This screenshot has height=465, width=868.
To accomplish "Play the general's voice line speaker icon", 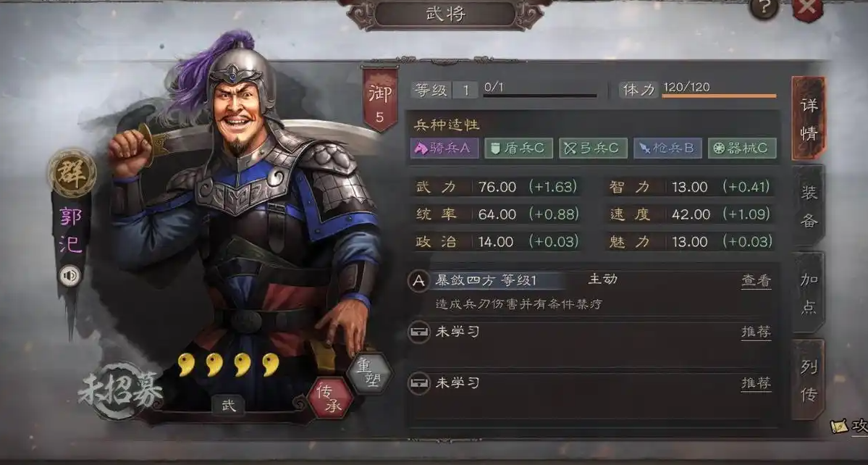I will (x=69, y=276).
